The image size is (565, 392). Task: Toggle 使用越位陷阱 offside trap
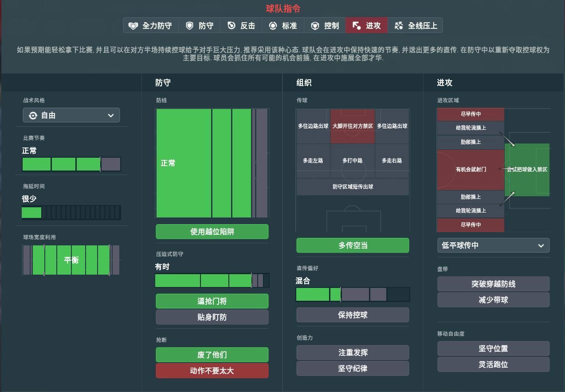[x=212, y=232]
